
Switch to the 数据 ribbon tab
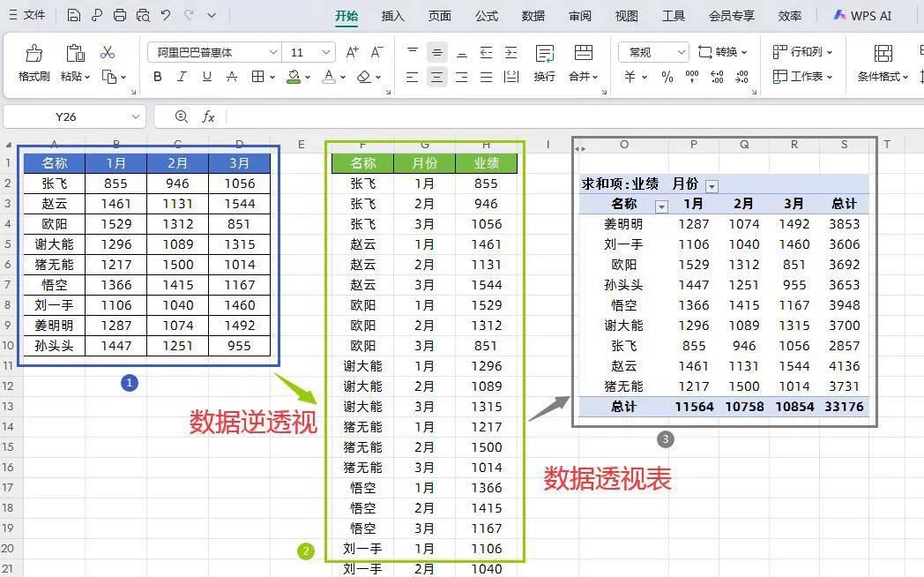(x=533, y=15)
